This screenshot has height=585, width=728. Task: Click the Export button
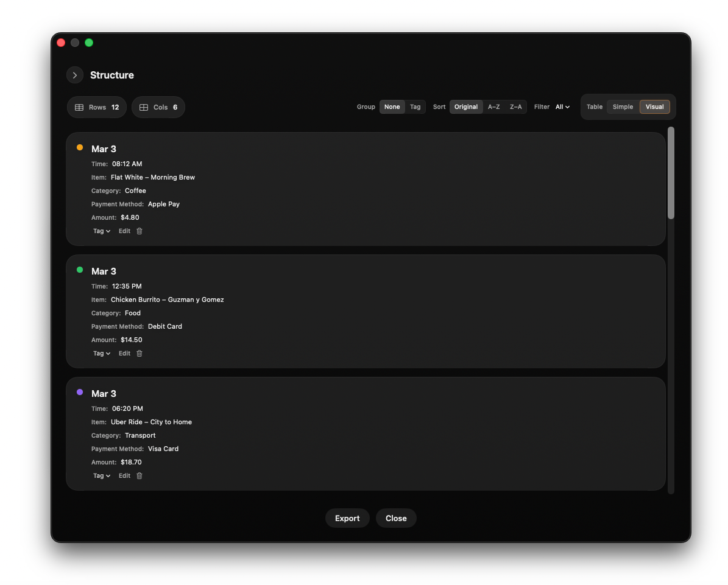[x=347, y=519]
